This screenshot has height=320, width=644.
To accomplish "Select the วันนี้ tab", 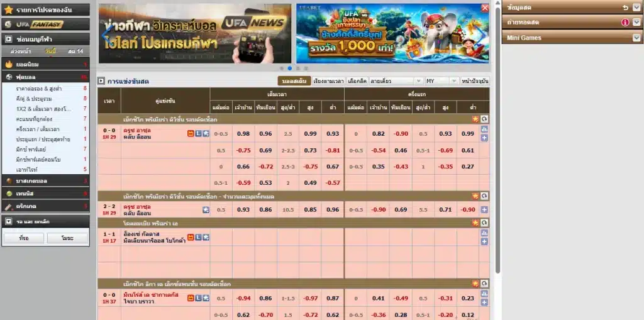I will (50, 51).
